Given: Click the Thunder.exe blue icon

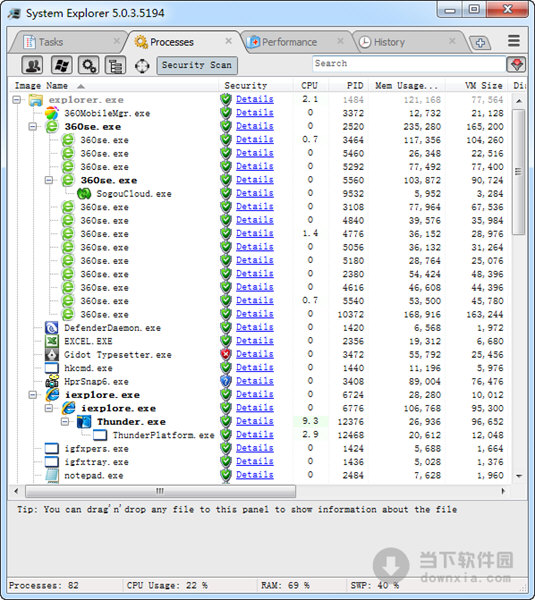Looking at the screenshot, I should (x=84, y=422).
